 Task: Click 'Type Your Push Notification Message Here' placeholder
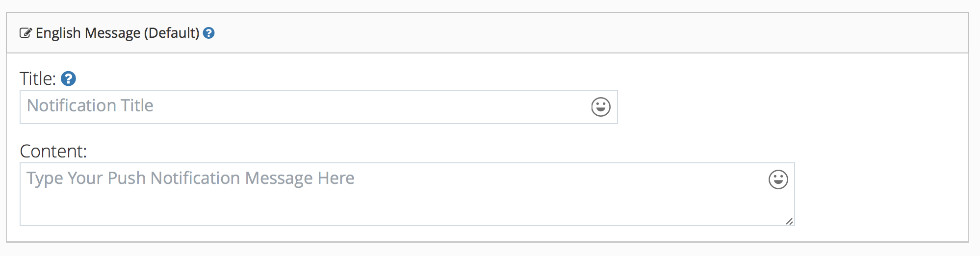point(190,178)
